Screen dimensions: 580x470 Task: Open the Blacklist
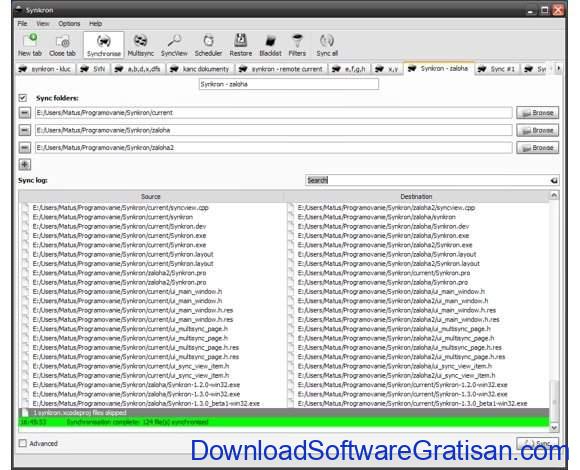[x=270, y=45]
